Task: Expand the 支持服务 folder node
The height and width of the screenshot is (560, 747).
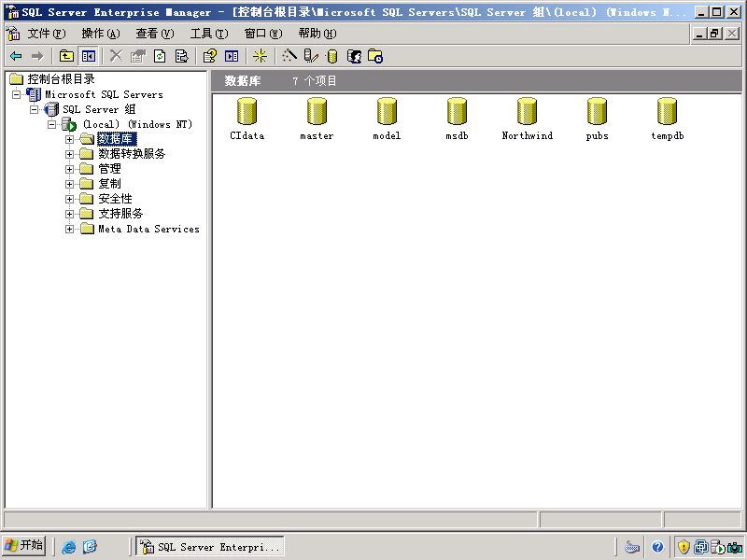Action: coord(69,214)
